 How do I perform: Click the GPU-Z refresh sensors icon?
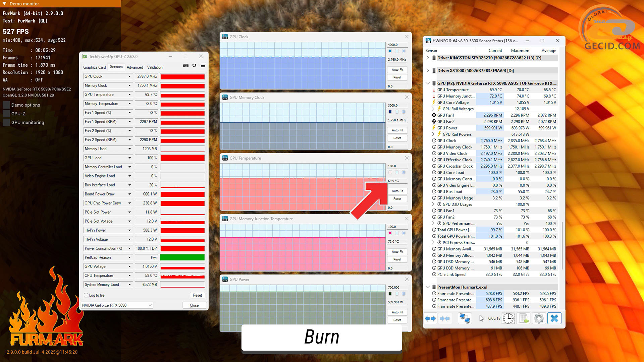pos(194,65)
